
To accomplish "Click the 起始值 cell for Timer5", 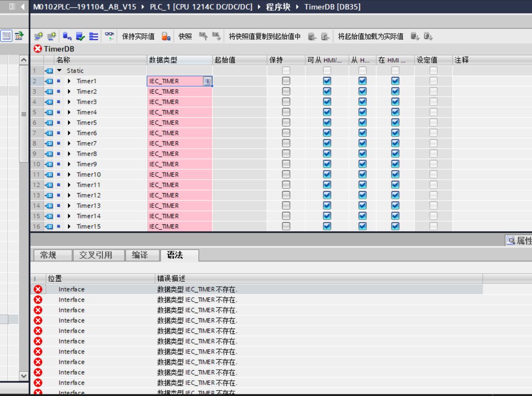I will (x=239, y=123).
